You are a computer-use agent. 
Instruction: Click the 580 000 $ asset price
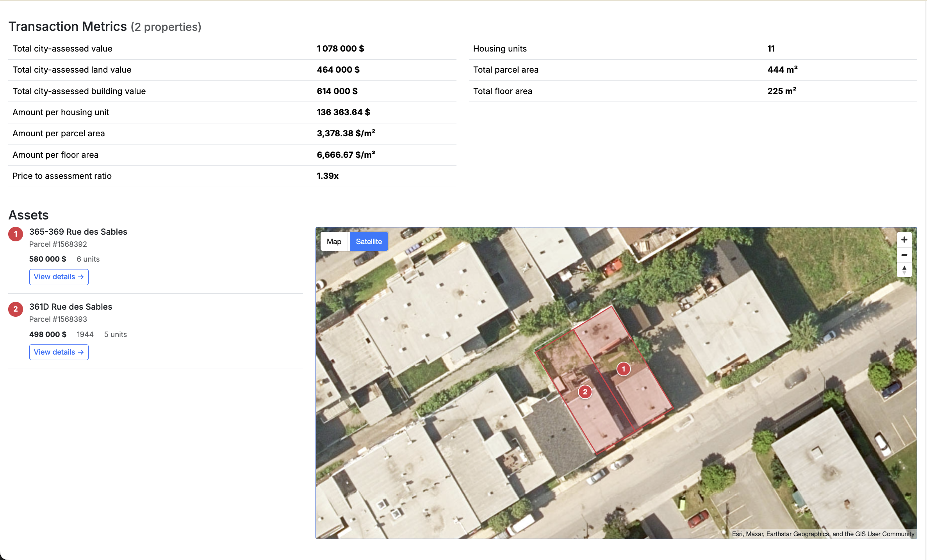48,259
